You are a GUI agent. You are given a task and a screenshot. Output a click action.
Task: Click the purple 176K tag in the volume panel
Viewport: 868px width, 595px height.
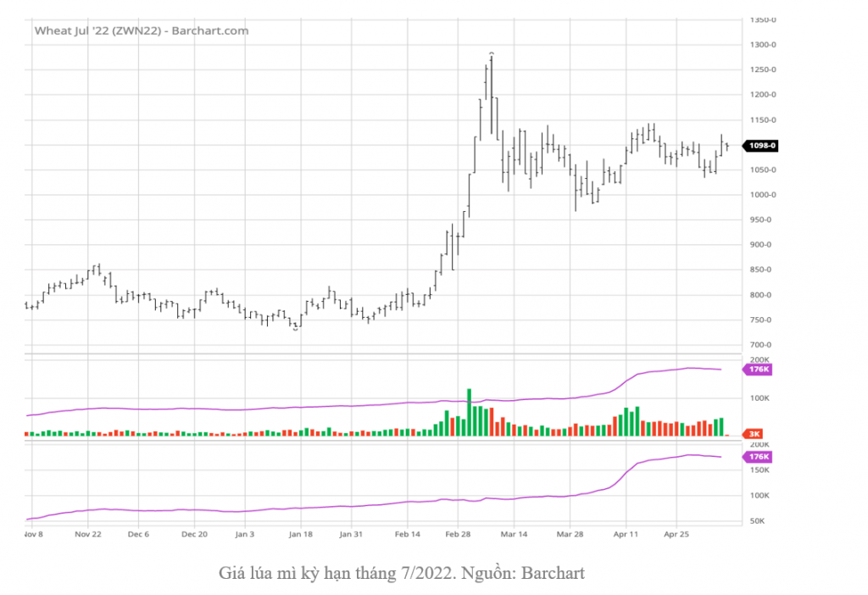pyautogui.click(x=756, y=370)
